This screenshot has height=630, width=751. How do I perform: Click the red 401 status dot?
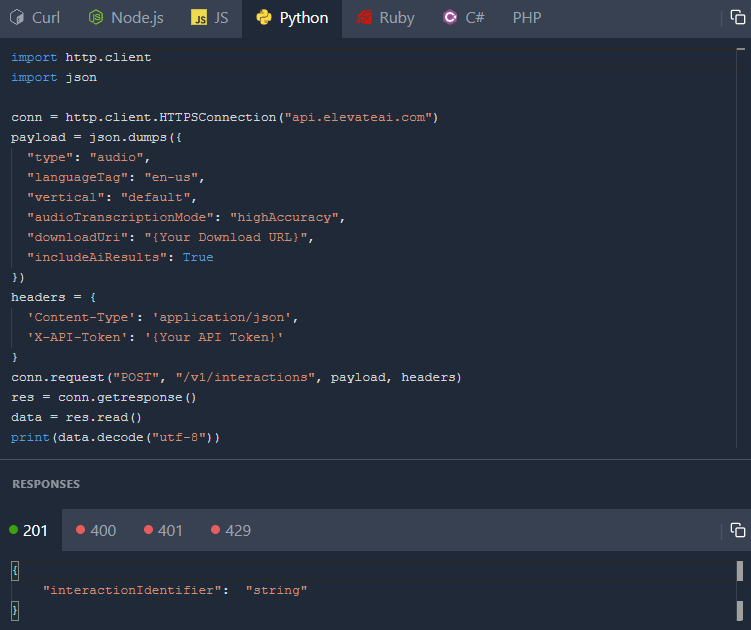point(148,529)
